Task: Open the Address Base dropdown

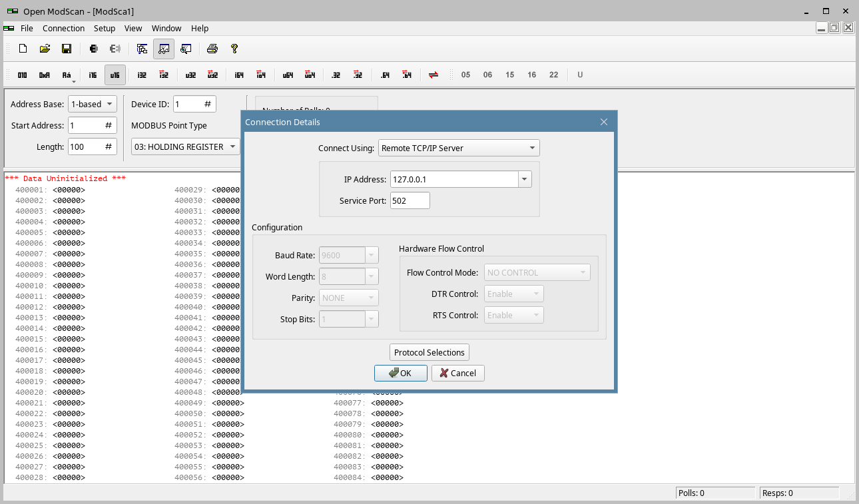Action: tap(93, 105)
